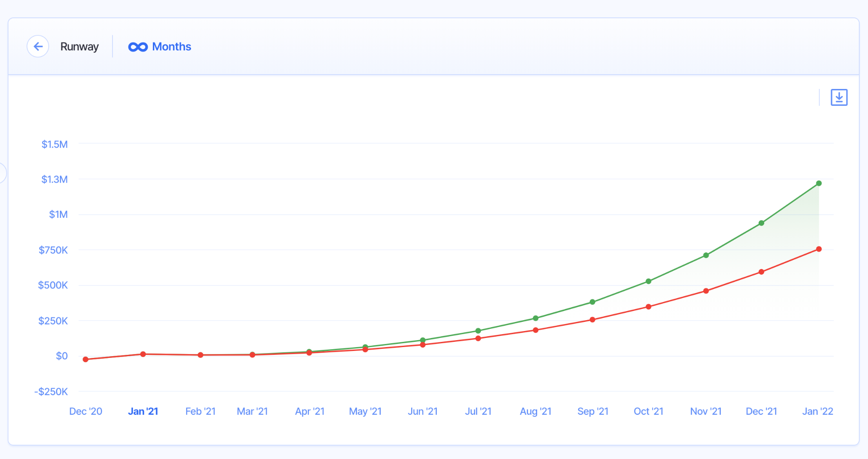
Task: Click the Sep '21 month label
Action: [592, 411]
